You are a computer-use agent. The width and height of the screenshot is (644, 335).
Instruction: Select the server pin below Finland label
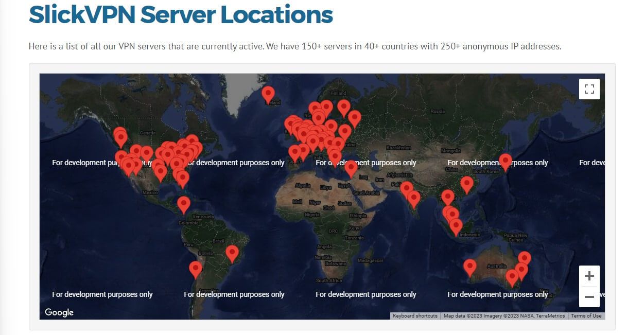point(344,109)
